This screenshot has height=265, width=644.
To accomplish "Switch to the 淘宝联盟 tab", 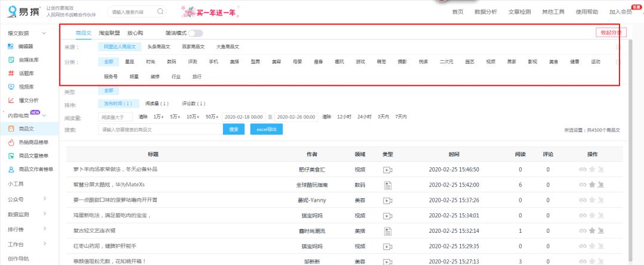I will (109, 33).
